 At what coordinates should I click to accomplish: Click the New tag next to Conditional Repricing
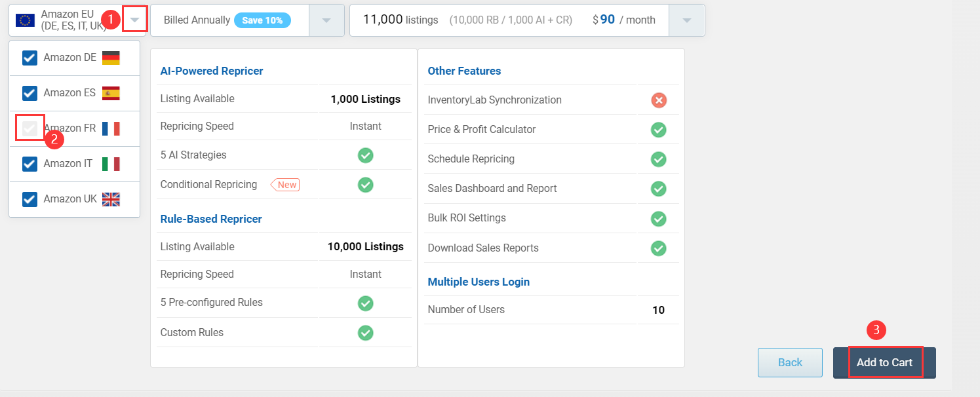tap(285, 185)
